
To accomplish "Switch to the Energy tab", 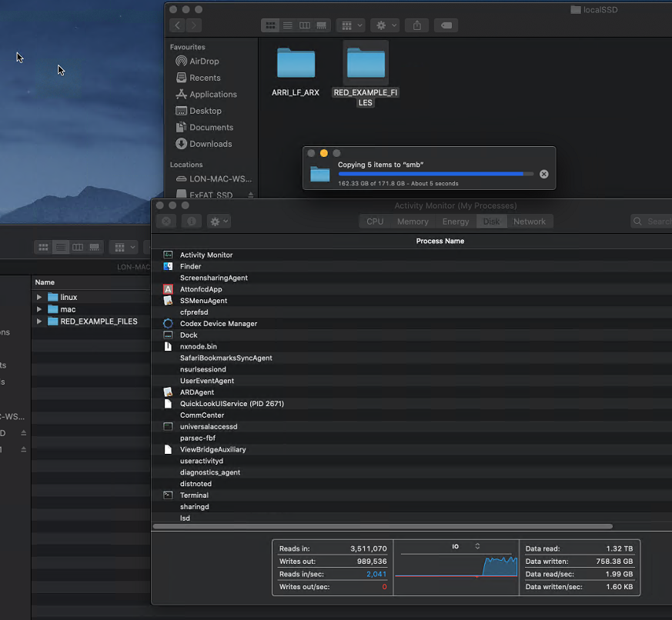I will point(456,222).
